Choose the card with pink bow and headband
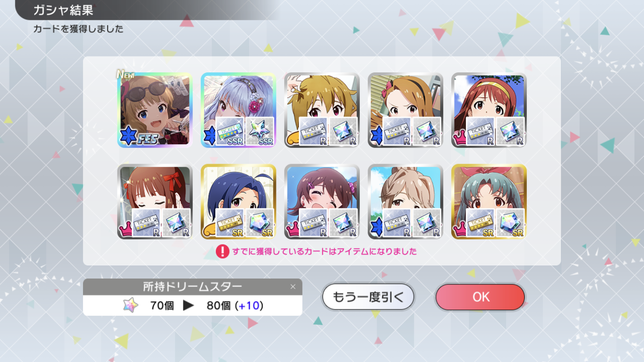Screen dimensions: 644x362 pos(406,110)
